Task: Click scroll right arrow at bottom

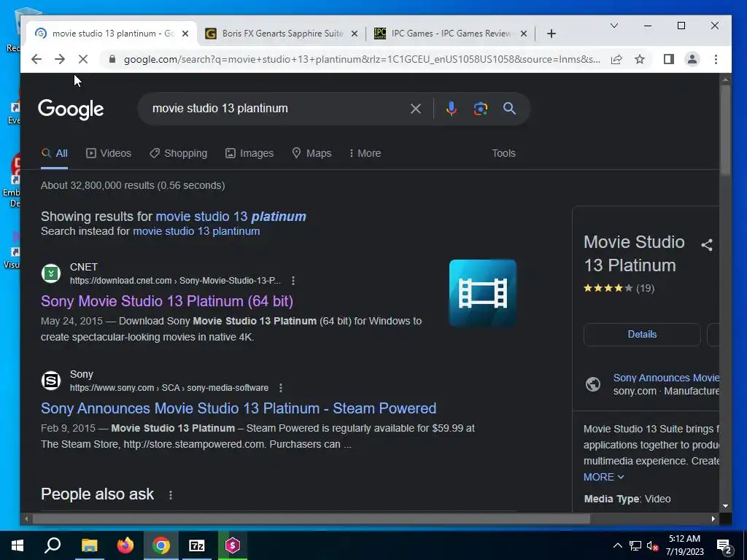Action: click(x=713, y=518)
